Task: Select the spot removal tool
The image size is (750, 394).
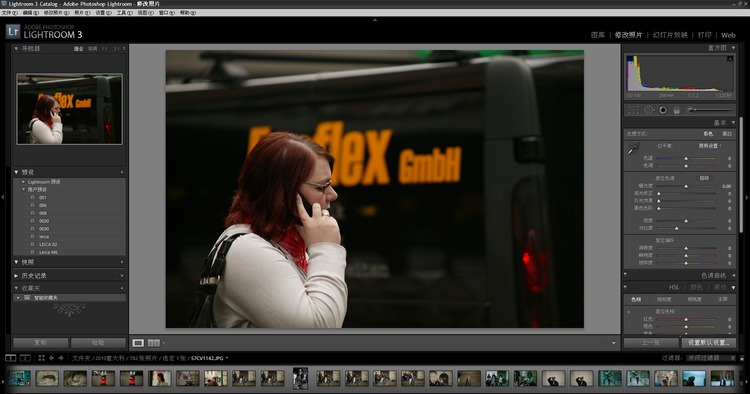Action: (x=649, y=110)
